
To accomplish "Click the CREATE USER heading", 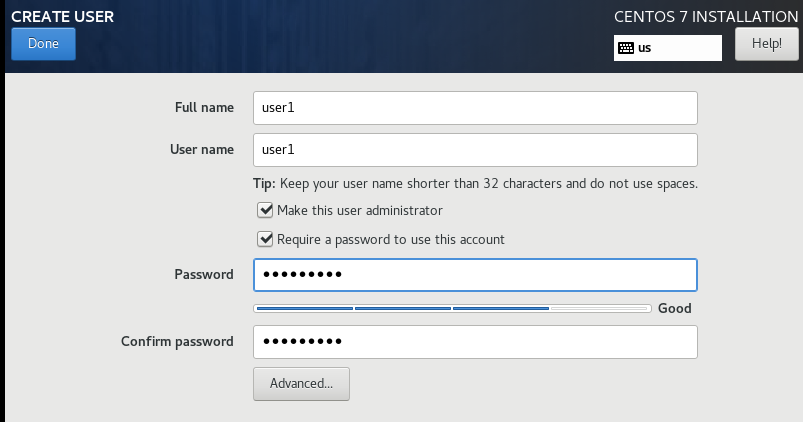I will point(62,16).
